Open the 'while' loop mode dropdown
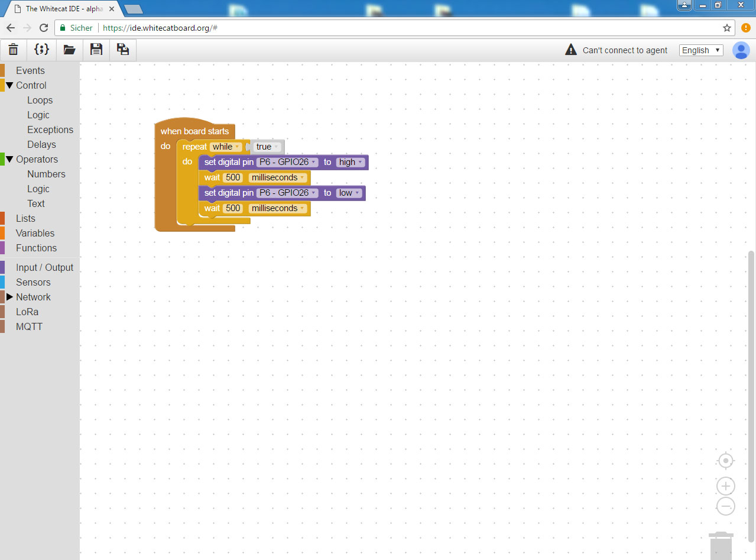 [x=226, y=147]
